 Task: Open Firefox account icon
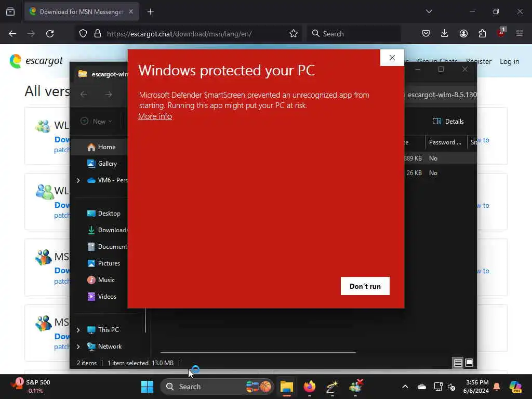[463, 34]
